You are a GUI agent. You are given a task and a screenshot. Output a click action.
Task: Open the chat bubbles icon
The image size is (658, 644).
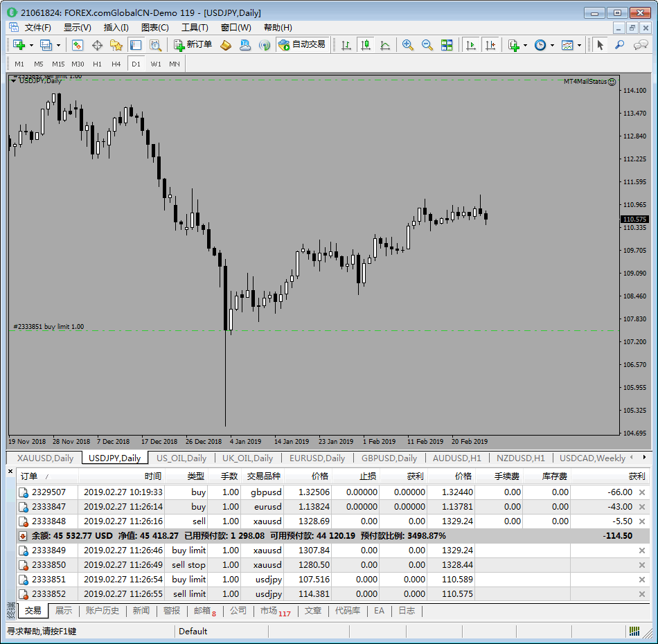coord(641,45)
